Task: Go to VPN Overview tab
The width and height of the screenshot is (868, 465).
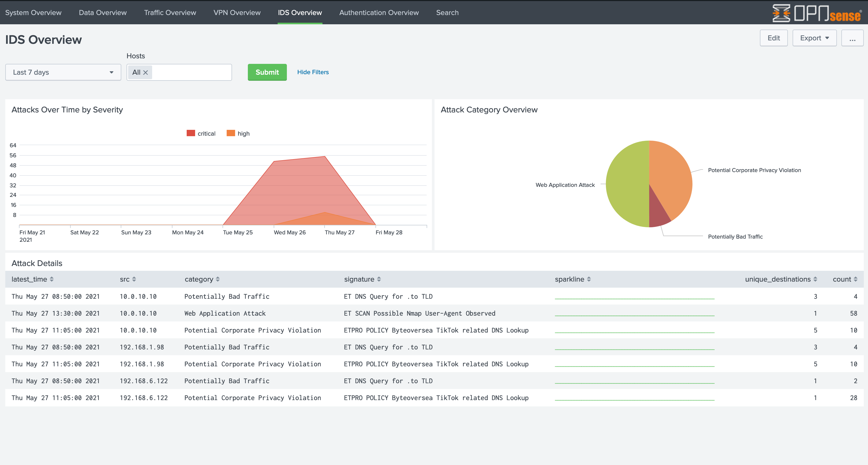Action: point(237,12)
